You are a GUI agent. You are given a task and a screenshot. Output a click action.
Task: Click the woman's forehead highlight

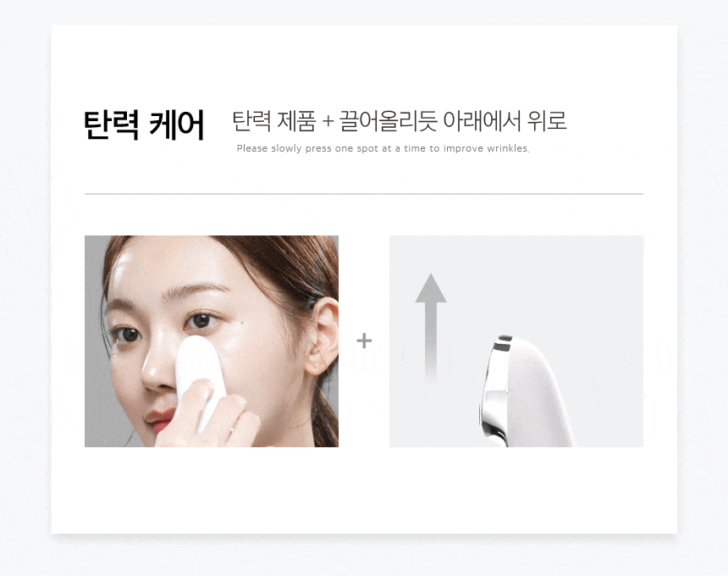coord(153,265)
